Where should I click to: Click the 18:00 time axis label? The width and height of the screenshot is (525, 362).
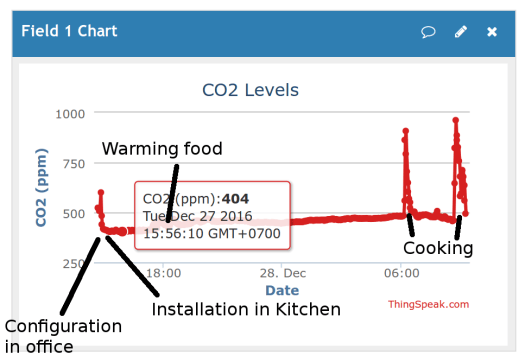[163, 273]
